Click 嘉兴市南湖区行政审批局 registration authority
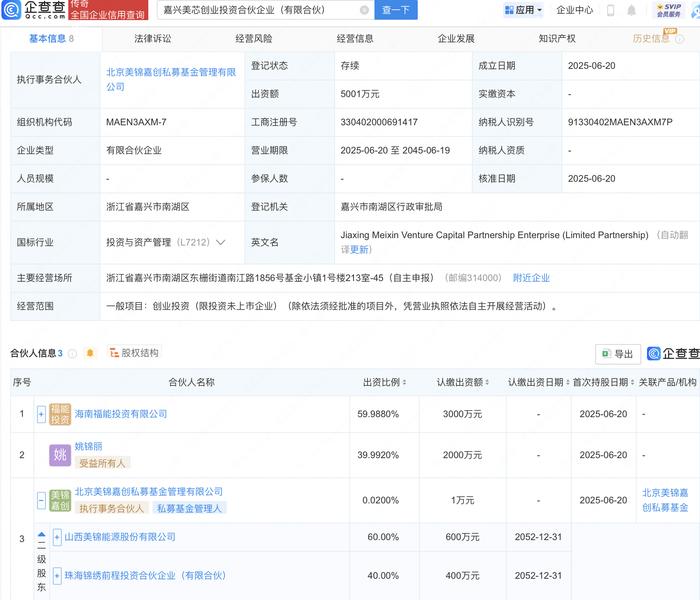 click(x=391, y=207)
